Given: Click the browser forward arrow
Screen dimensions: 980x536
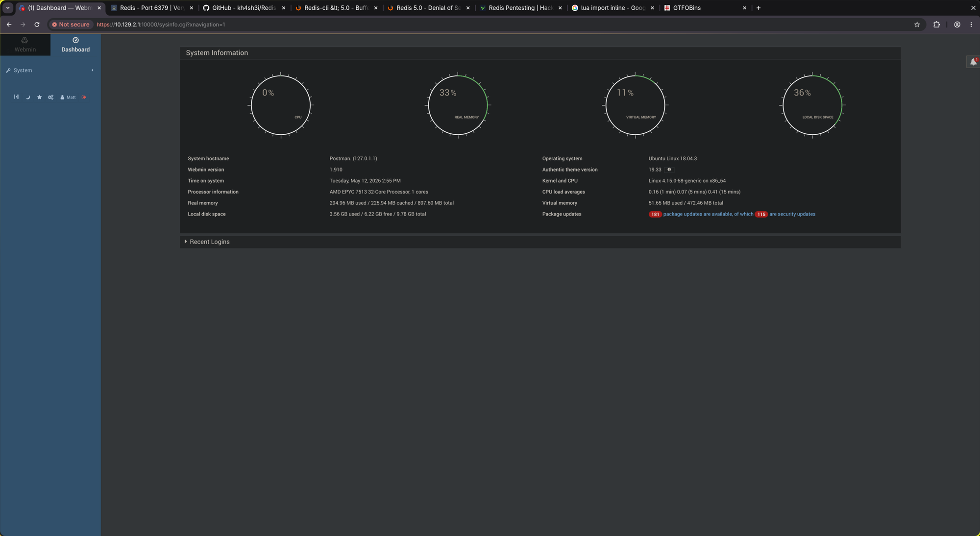Looking at the screenshot, I should (23, 24).
